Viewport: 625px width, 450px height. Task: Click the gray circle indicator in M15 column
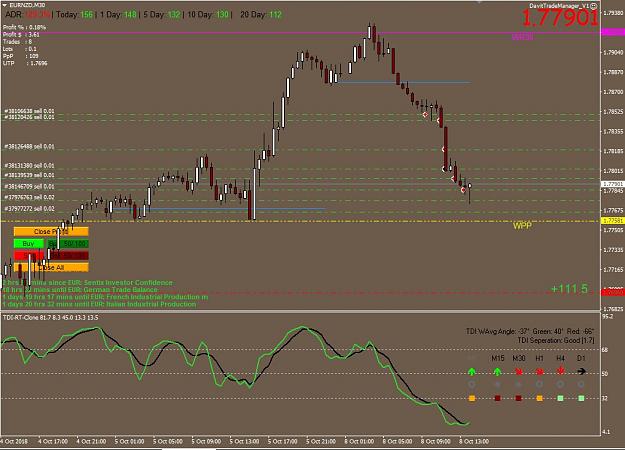(497, 385)
